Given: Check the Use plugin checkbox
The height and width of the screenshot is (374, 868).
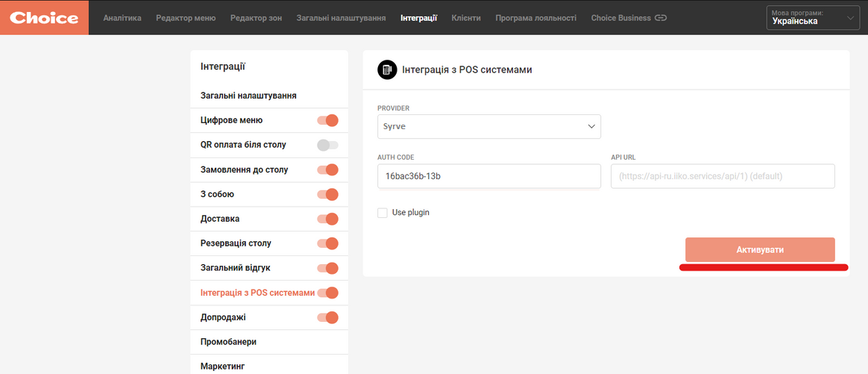Looking at the screenshot, I should point(382,212).
